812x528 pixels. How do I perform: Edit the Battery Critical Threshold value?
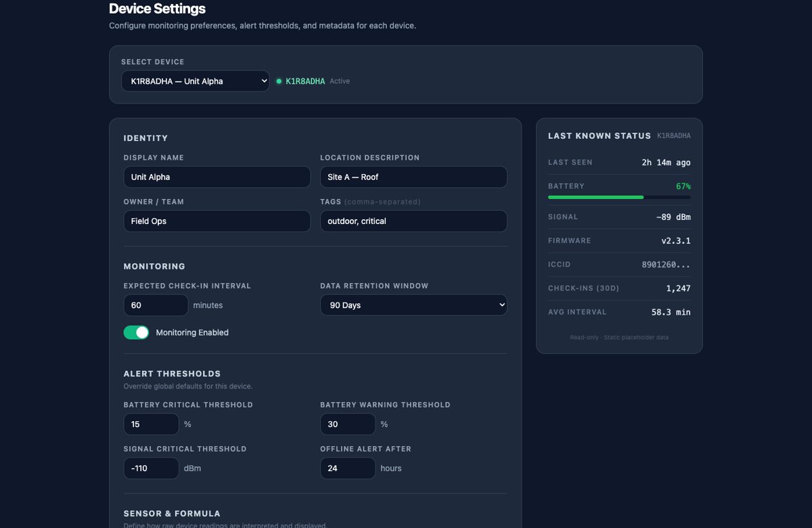click(x=151, y=424)
